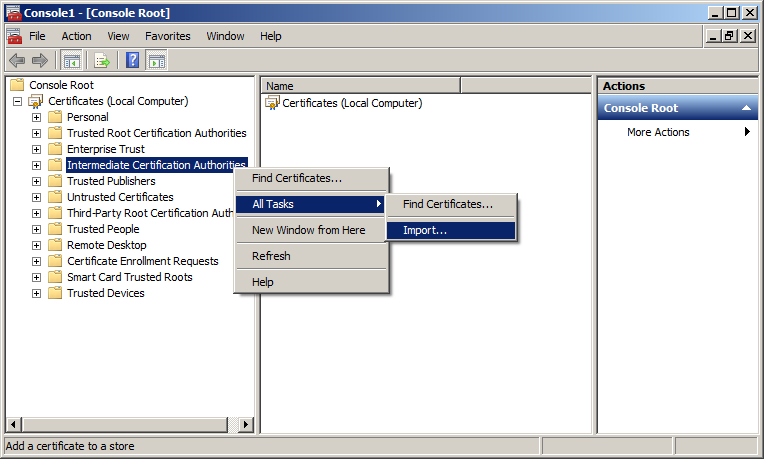This screenshot has height=459, width=764.
Task: Expand the Trusted Devices folder node
Action: coord(37,293)
